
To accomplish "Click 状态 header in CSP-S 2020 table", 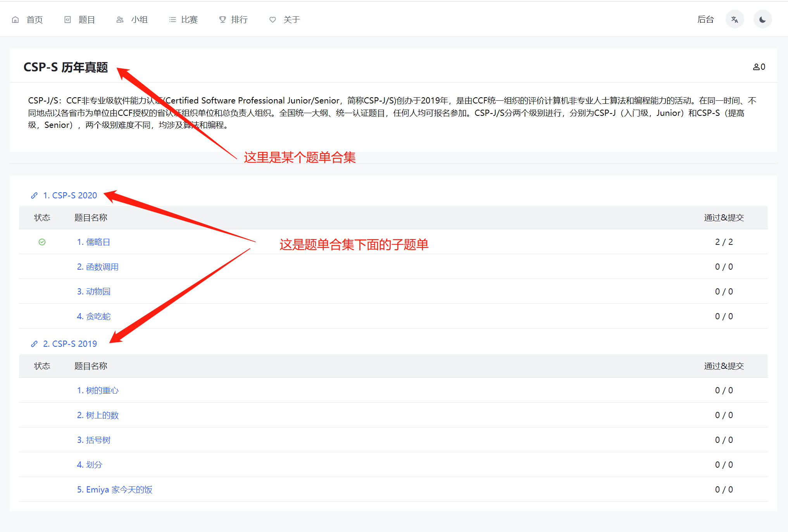I will click(x=42, y=218).
